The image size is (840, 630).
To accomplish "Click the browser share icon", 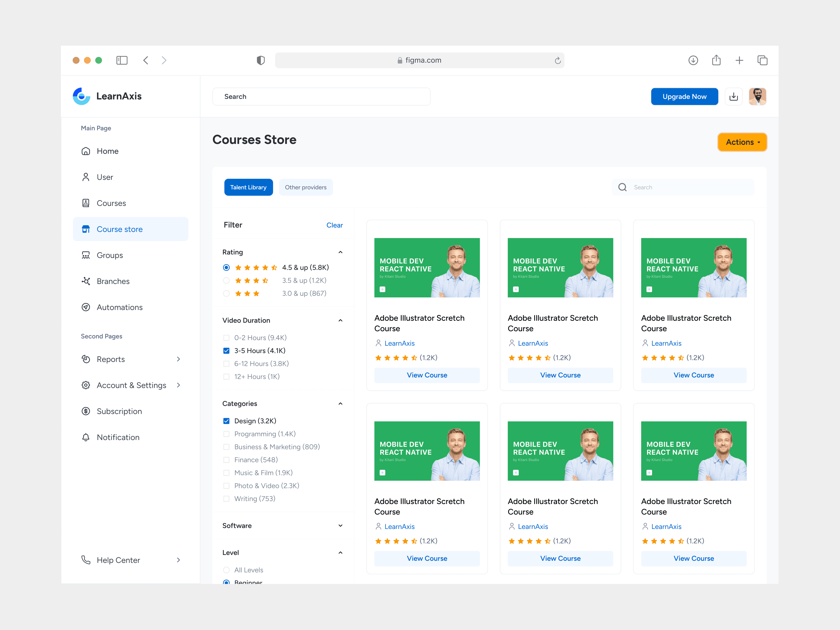I will pos(716,60).
